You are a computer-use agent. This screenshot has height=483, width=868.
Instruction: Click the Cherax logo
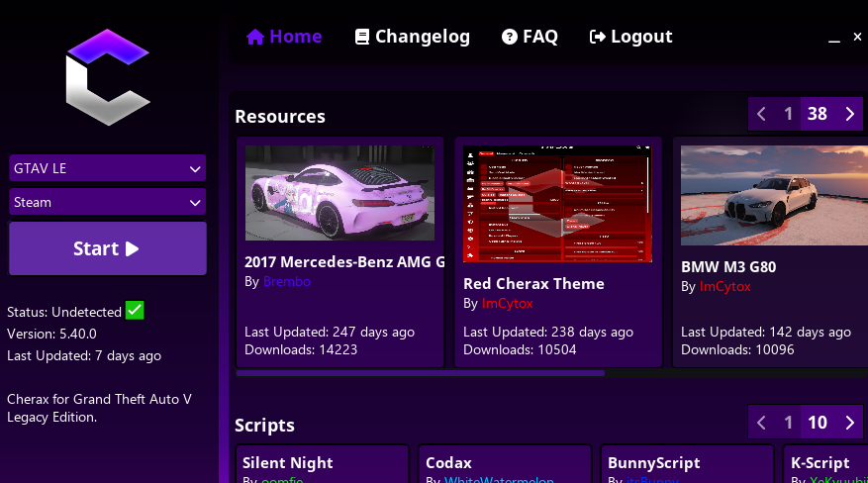click(x=108, y=77)
